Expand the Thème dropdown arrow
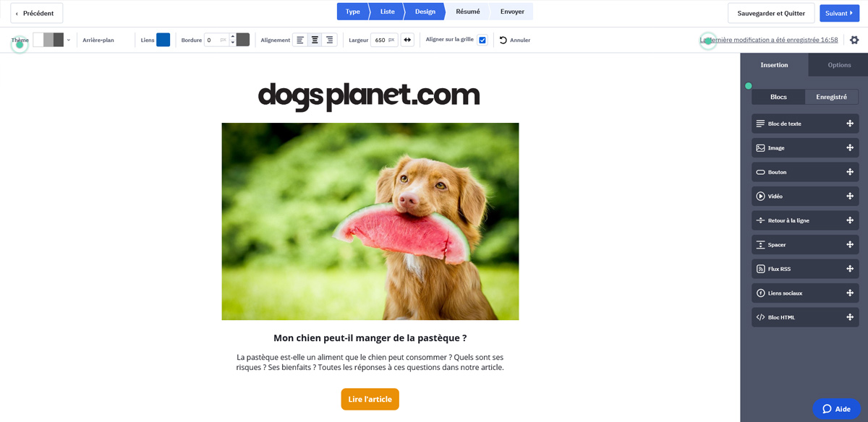 [69, 40]
